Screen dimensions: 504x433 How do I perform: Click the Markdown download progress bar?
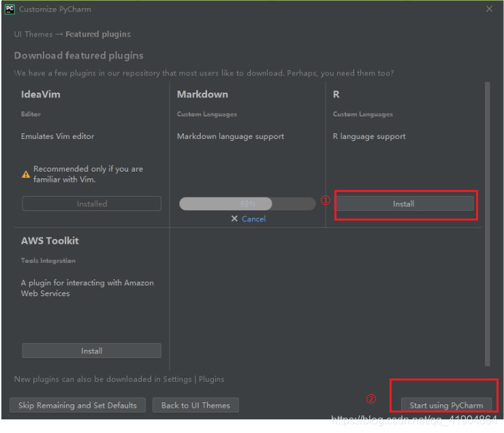(247, 204)
